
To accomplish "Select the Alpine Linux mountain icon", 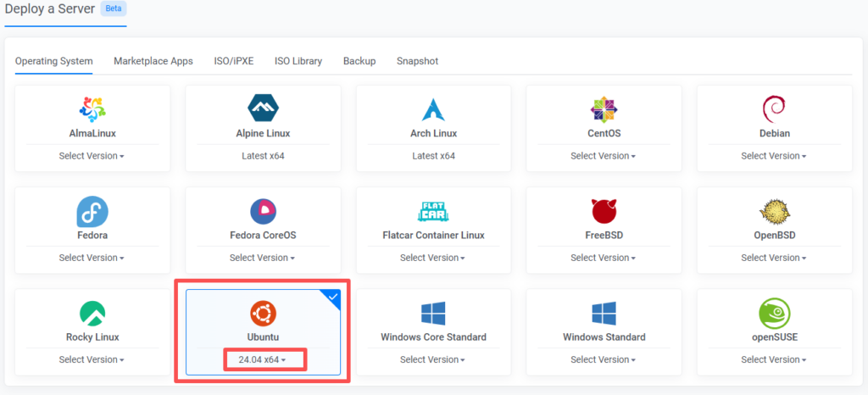I will point(263,109).
